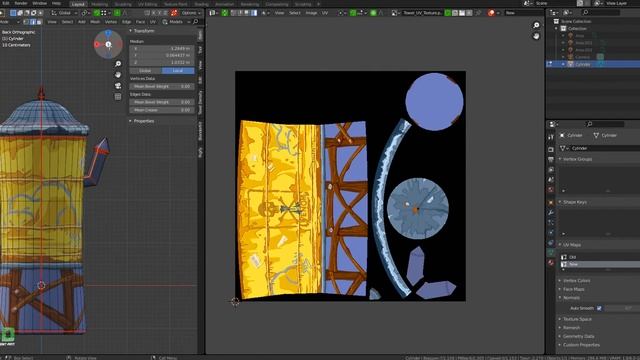Open the Render properties tab icon
Viewport: 640px width, 360px height.
click(x=551, y=149)
